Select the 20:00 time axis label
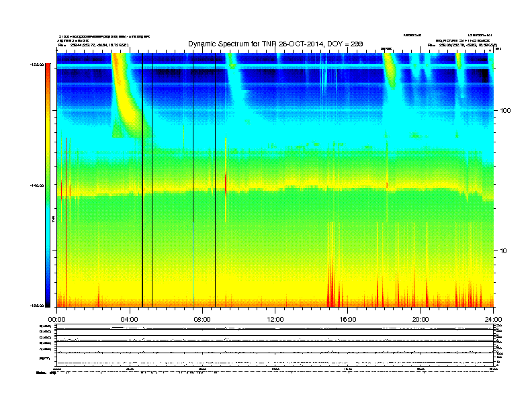 (420, 320)
